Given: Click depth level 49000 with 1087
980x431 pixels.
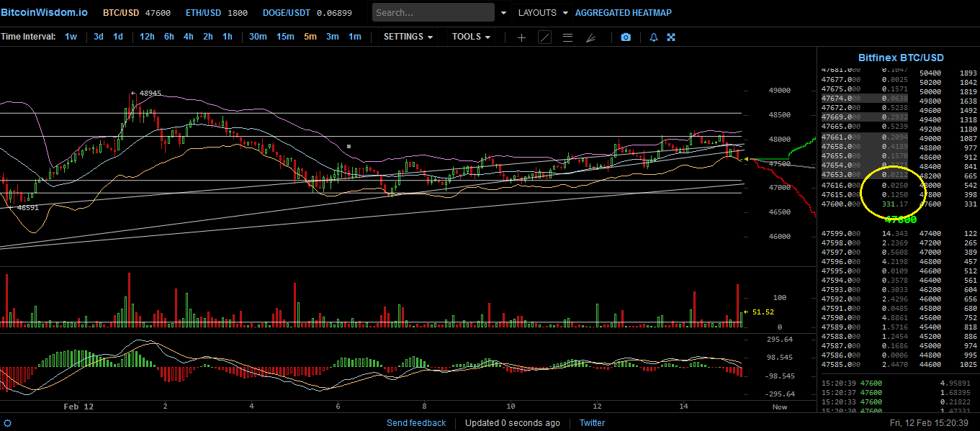Looking at the screenshot, I should (x=949, y=139).
